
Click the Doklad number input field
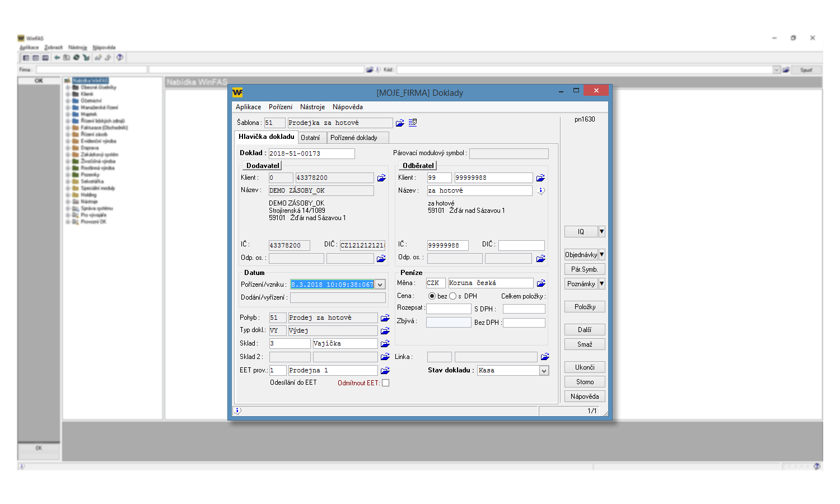[311, 153]
